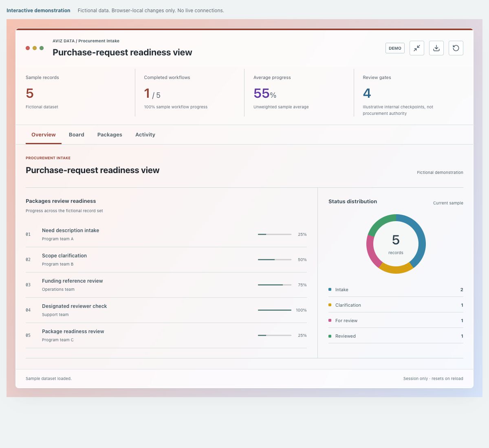Click the donut chart center 5 records
This screenshot has width=489, height=448.
[396, 244]
